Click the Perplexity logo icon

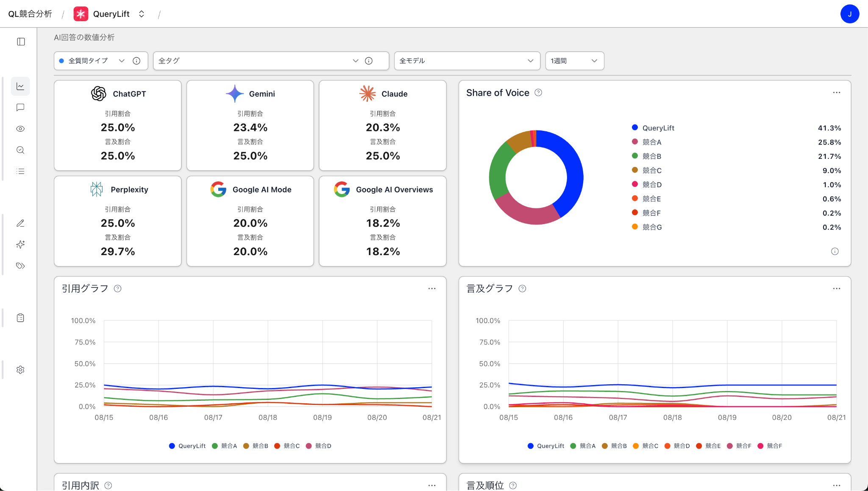[97, 189]
